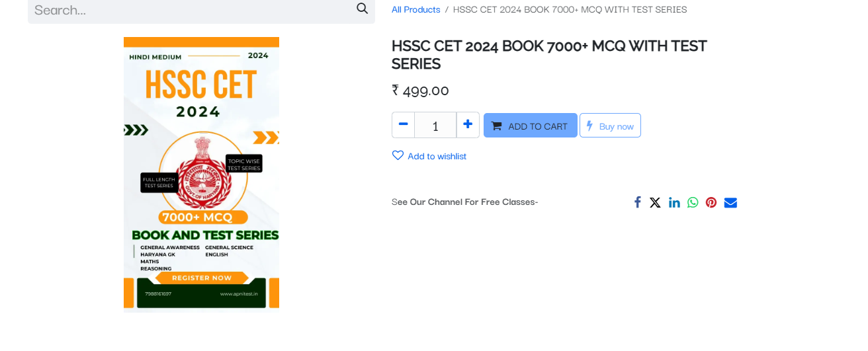Share product by email envelope icon
The image size is (868, 351).
730,202
